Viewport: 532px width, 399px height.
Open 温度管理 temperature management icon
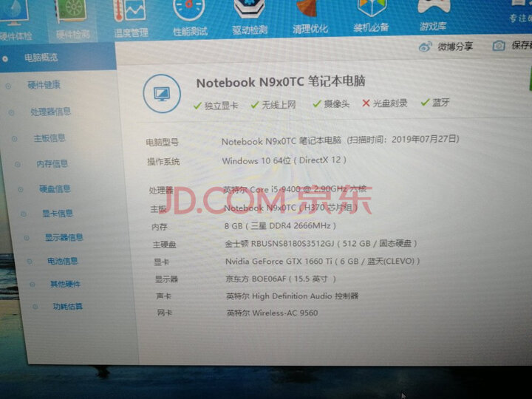[131, 19]
